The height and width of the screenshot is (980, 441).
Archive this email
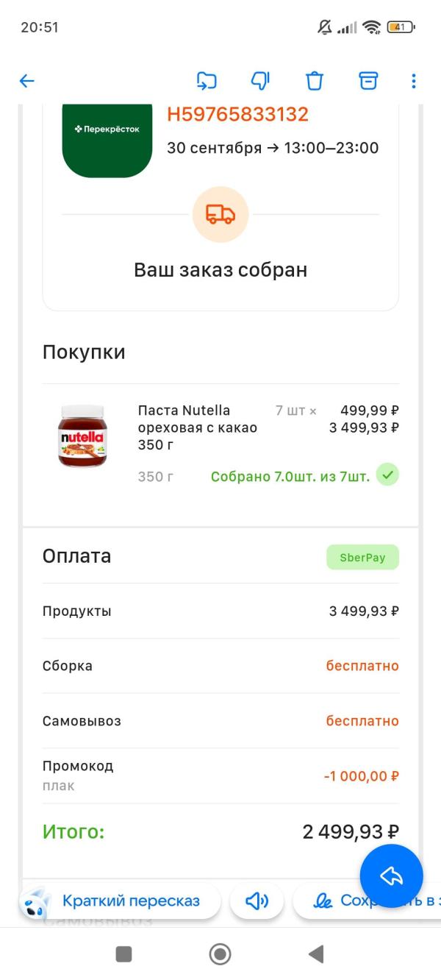pos(368,81)
